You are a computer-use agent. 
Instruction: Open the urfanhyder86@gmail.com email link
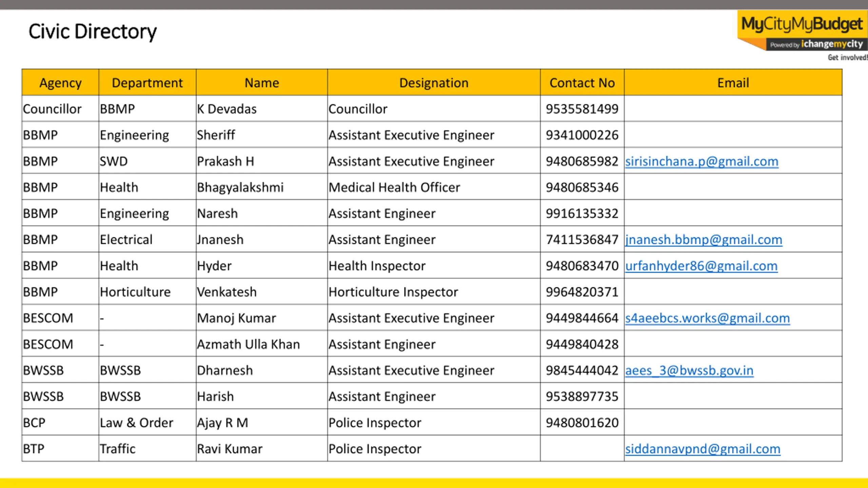(x=701, y=266)
